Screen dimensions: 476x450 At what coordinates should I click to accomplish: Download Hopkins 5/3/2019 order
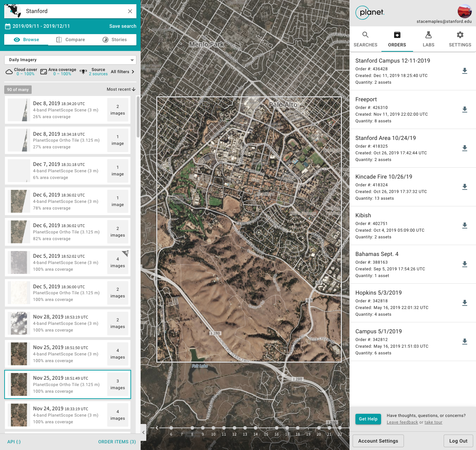pyautogui.click(x=465, y=303)
